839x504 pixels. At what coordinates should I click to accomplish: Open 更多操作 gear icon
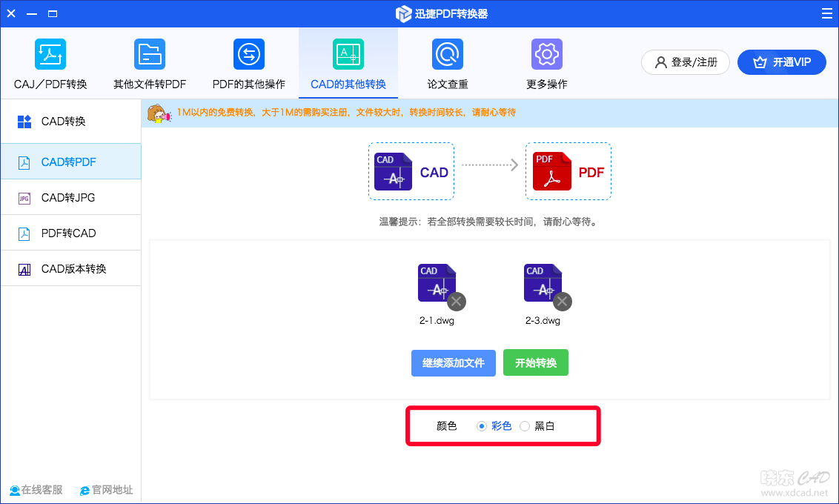547,54
